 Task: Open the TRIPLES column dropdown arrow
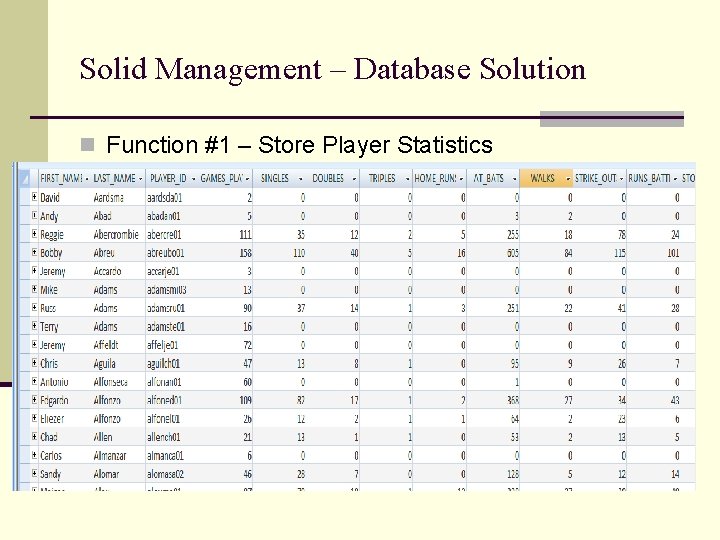coord(408,179)
